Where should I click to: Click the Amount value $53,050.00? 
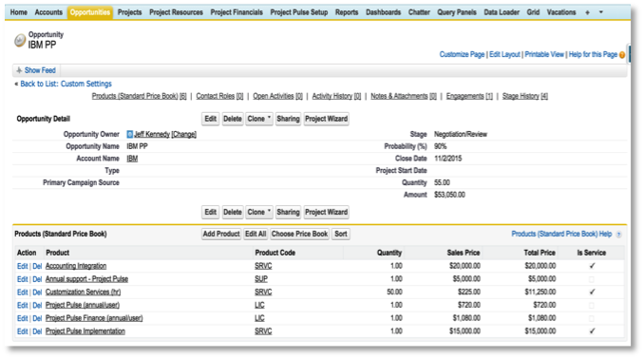pos(449,195)
